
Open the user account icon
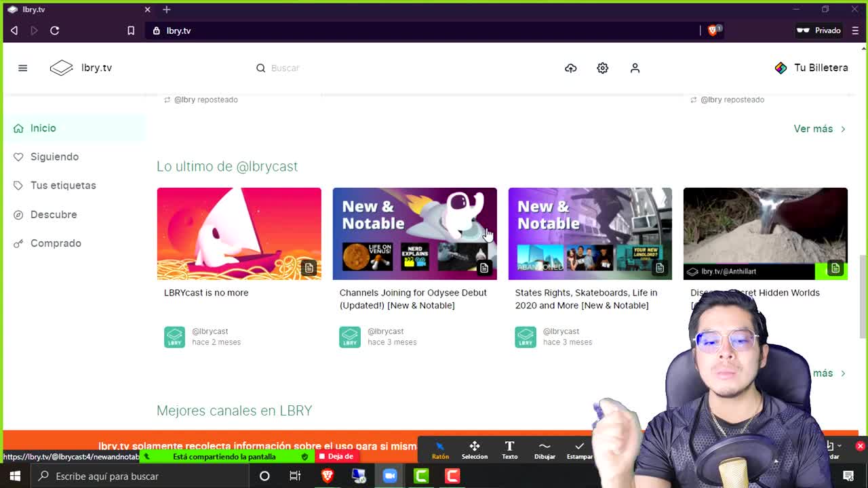point(635,68)
